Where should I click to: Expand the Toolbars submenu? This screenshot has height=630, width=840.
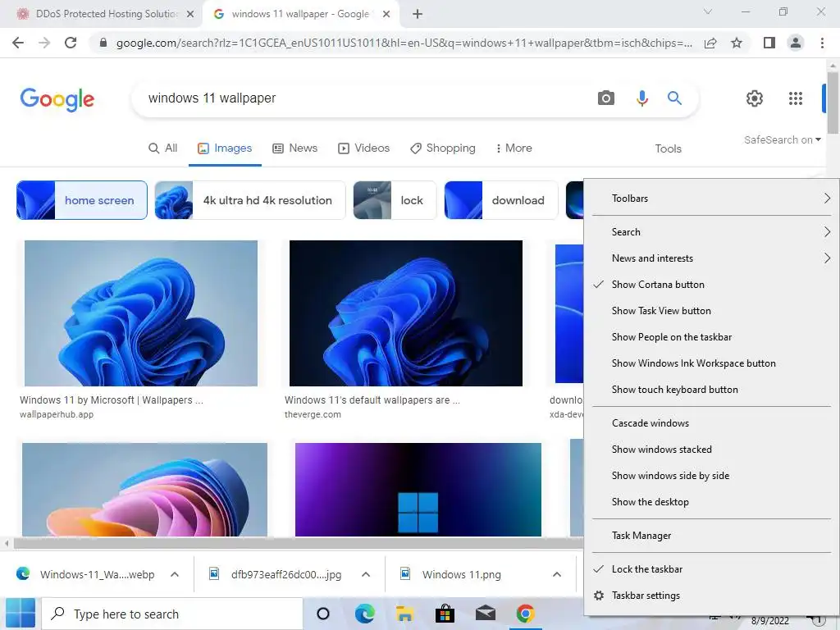(711, 199)
